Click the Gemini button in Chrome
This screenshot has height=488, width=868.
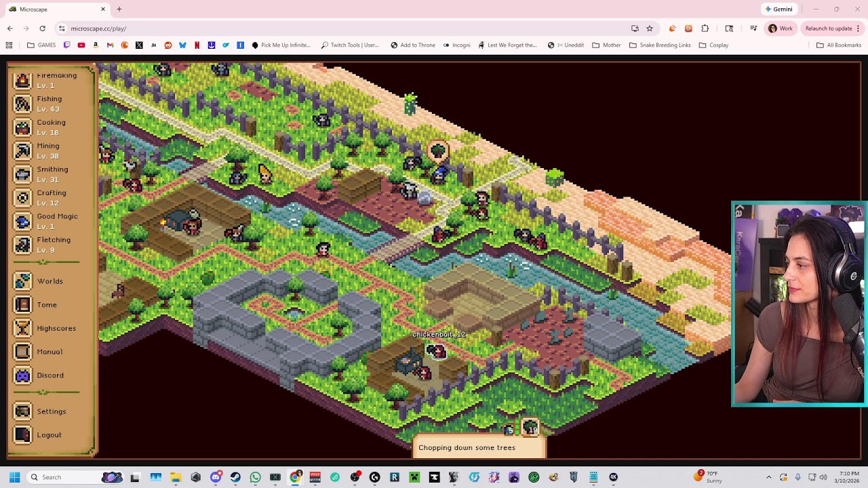778,9
